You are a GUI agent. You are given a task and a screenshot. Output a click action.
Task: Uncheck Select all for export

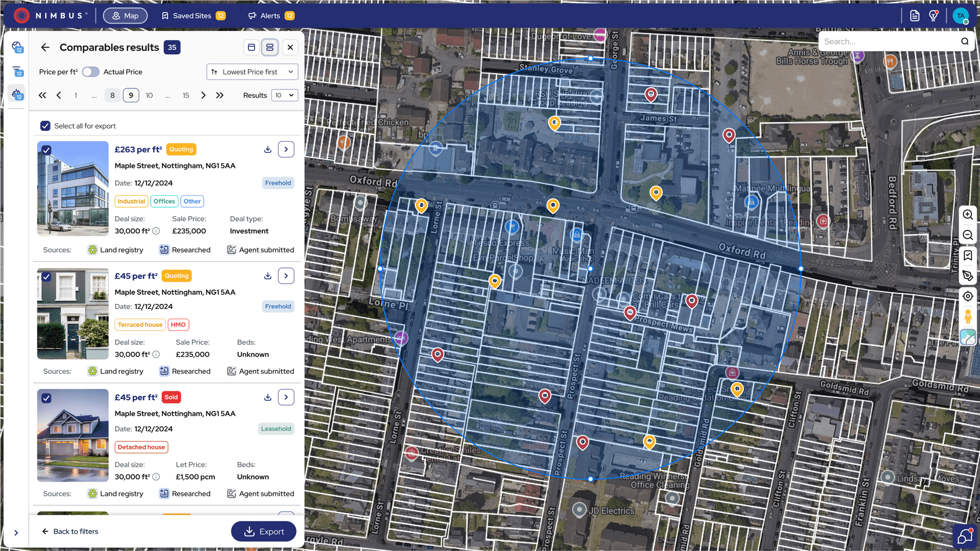tap(45, 126)
